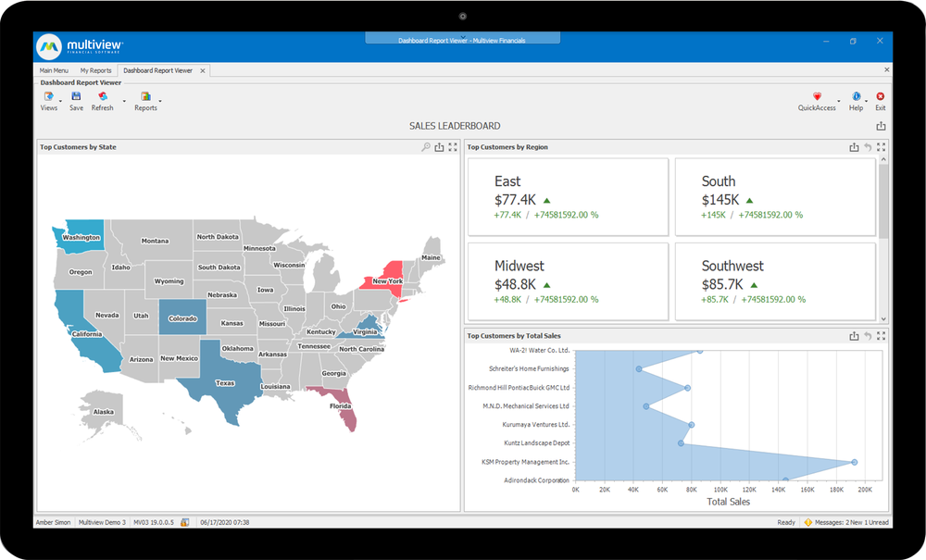Screen dimensions: 926x560
Task: Click the Save icon on the toolbar
Action: click(76, 97)
